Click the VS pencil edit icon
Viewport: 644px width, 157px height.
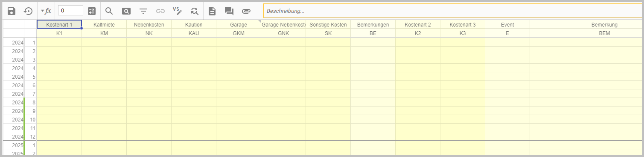178,11
